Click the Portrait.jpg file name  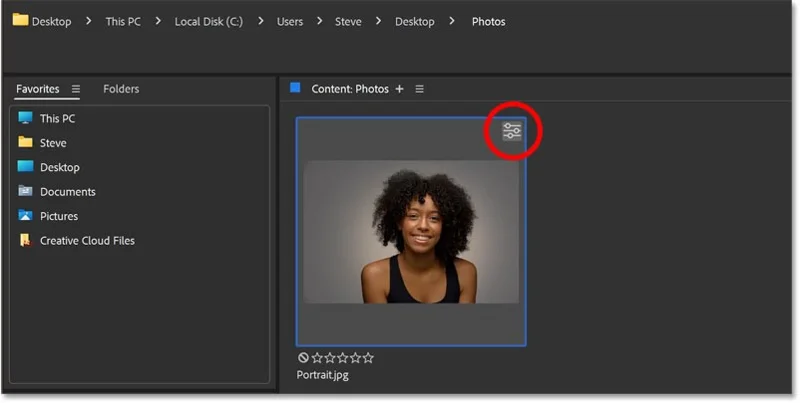click(322, 375)
